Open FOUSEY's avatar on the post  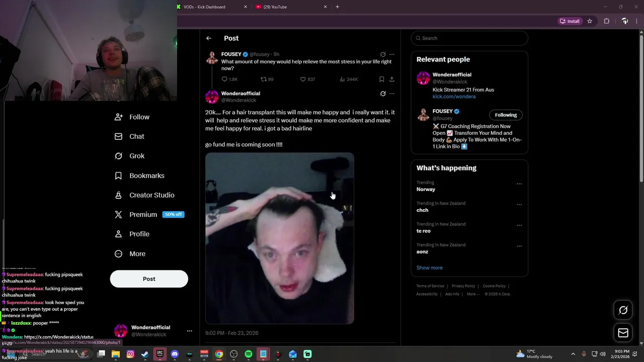tap(212, 57)
